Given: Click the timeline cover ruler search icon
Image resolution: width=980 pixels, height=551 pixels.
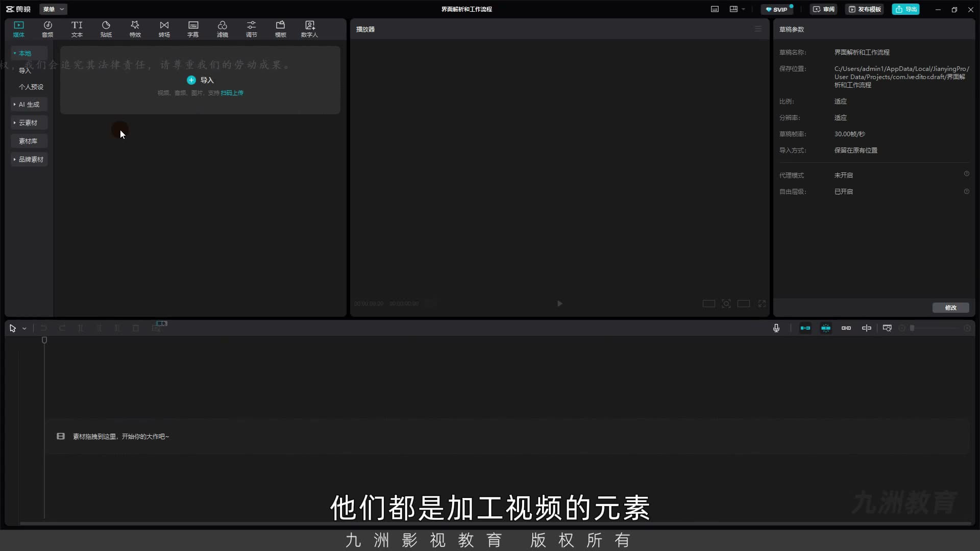Looking at the screenshot, I should (887, 328).
